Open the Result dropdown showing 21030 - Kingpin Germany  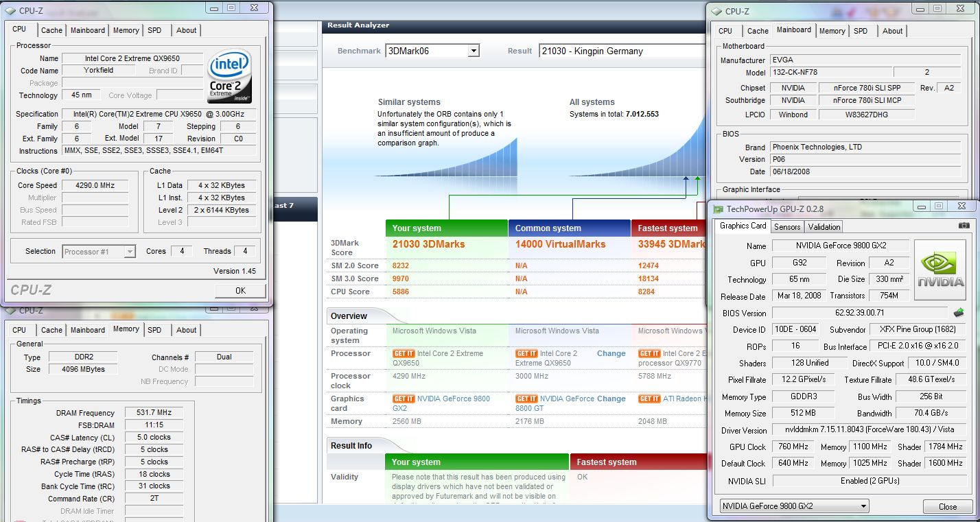tap(622, 51)
